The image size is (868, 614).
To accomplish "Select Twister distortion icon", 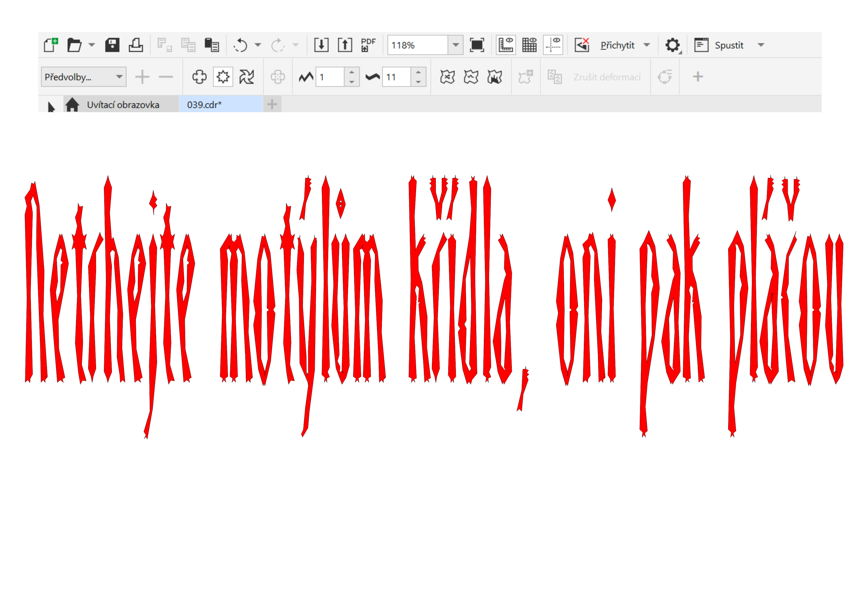I will [247, 77].
